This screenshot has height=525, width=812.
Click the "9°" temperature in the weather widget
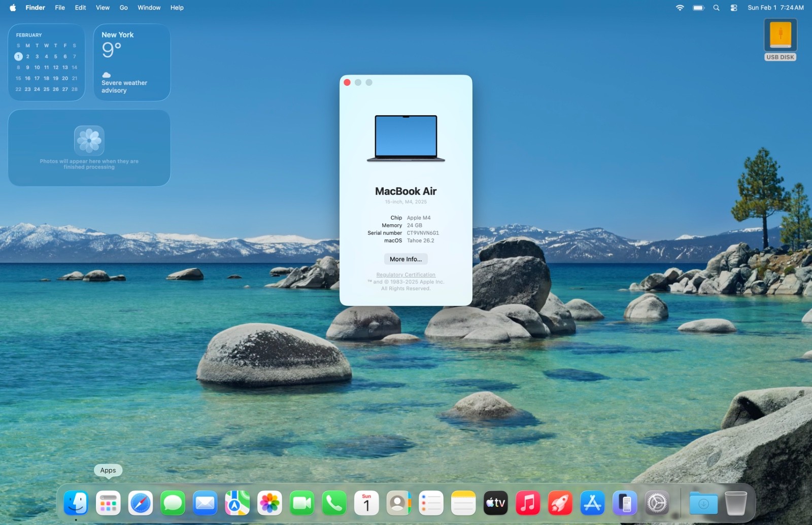tap(112, 50)
